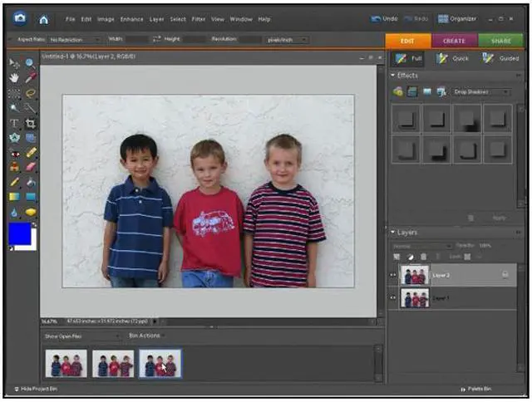Open the Drop Shadows style category dropdown
Viewport: 532px width, 402px height.
click(x=481, y=92)
